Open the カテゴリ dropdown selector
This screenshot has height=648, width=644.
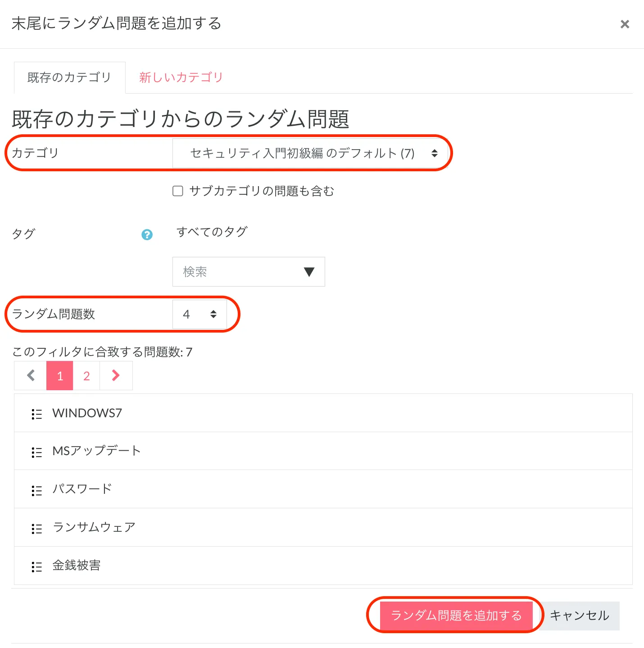click(x=310, y=153)
